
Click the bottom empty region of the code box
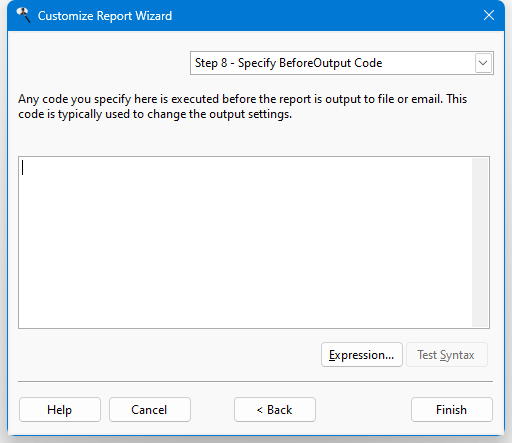point(245,300)
